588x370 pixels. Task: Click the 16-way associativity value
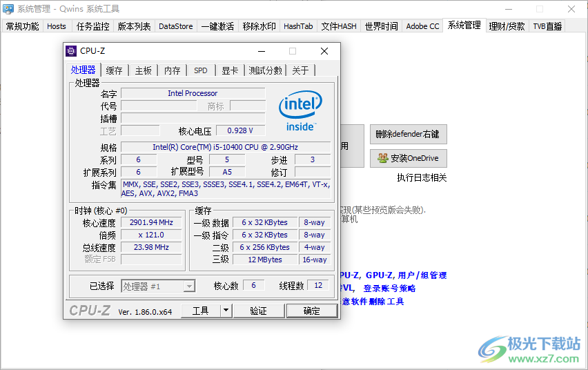click(315, 260)
